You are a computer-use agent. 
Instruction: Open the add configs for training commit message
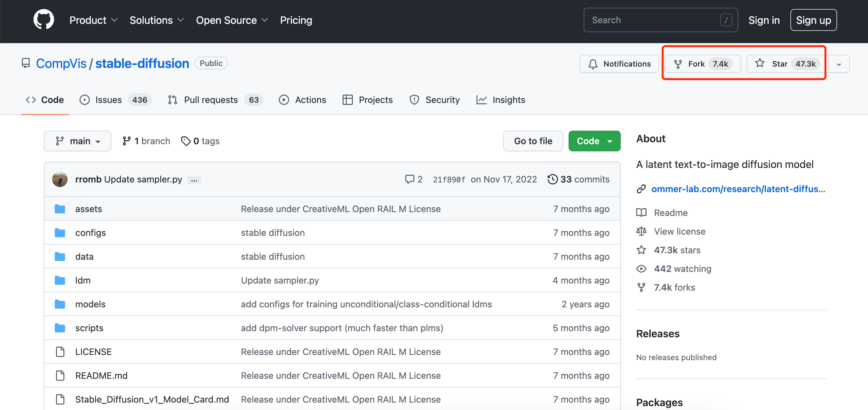(366, 304)
